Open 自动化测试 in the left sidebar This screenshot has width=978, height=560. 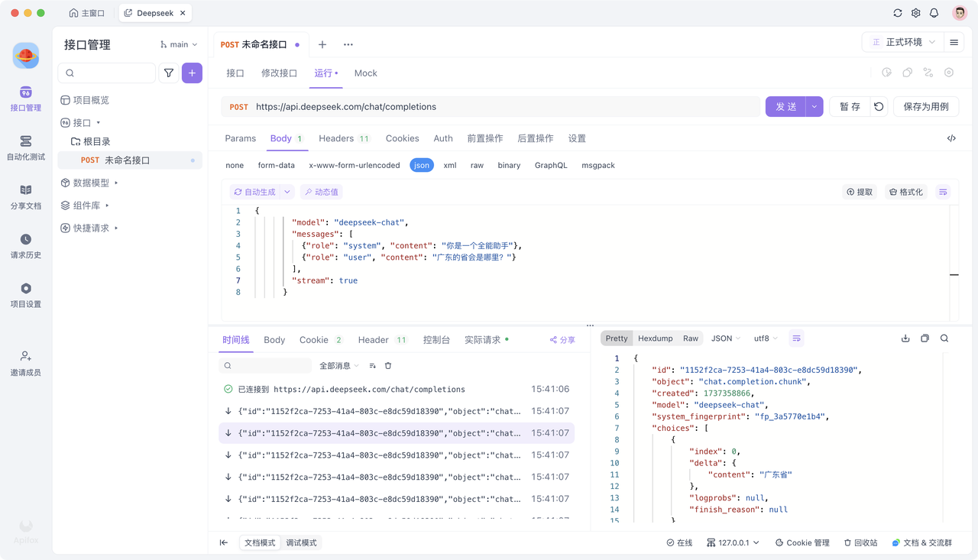(26, 148)
